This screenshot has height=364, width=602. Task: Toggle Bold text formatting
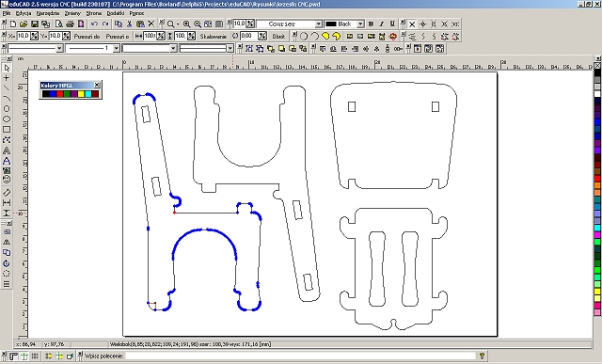point(371,24)
